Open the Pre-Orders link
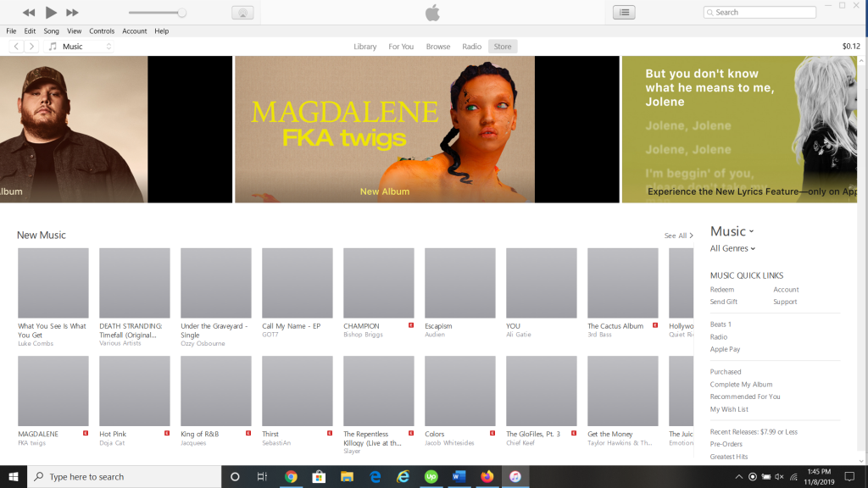Viewport: 868px width, 488px height. coord(726,444)
